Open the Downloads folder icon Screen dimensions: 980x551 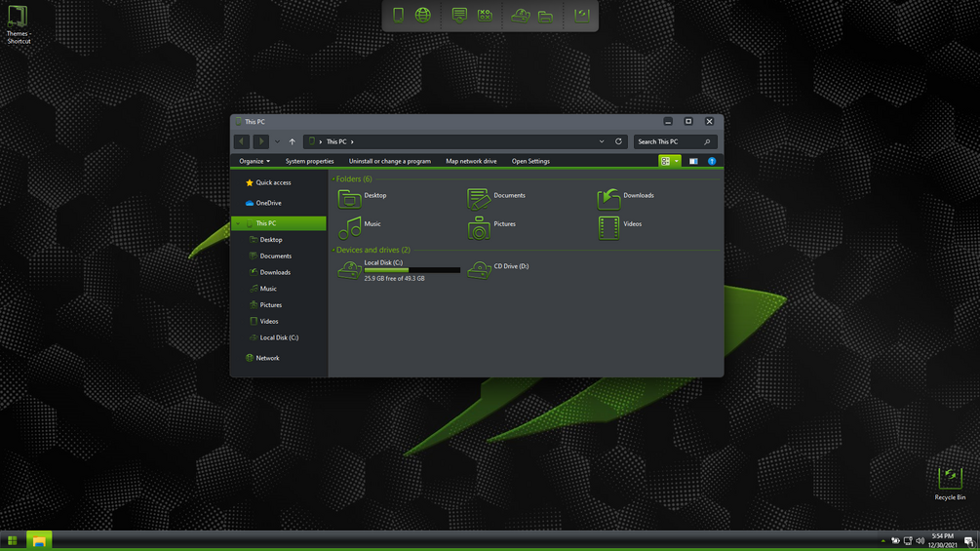[608, 199]
